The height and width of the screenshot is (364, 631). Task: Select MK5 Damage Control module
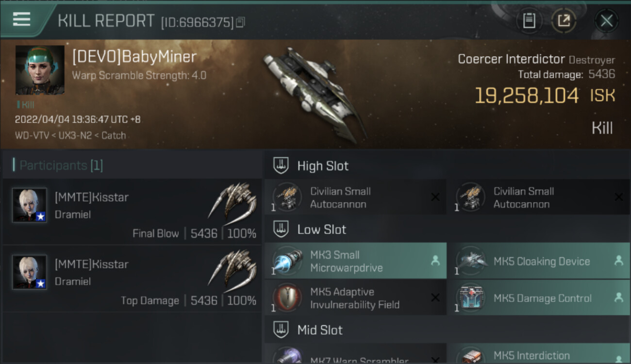click(x=539, y=298)
